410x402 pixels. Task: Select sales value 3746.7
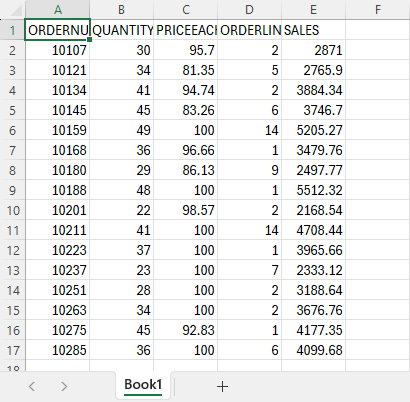click(314, 110)
